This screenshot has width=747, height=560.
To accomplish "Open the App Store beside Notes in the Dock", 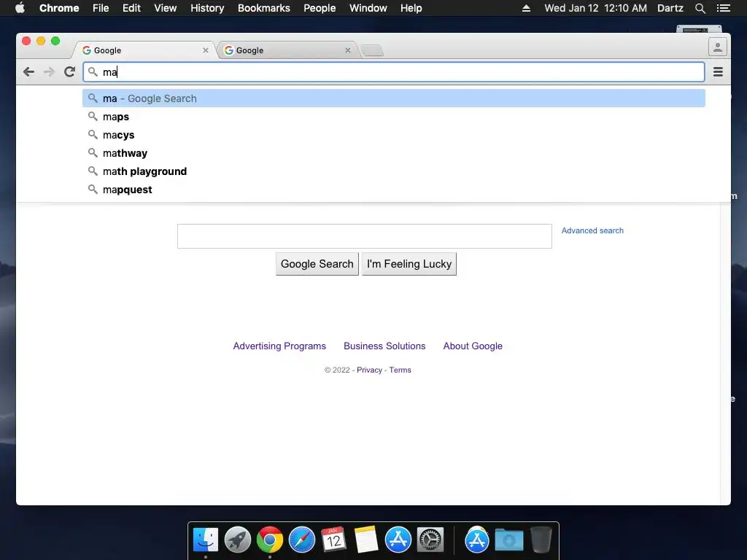I will pyautogui.click(x=398, y=540).
